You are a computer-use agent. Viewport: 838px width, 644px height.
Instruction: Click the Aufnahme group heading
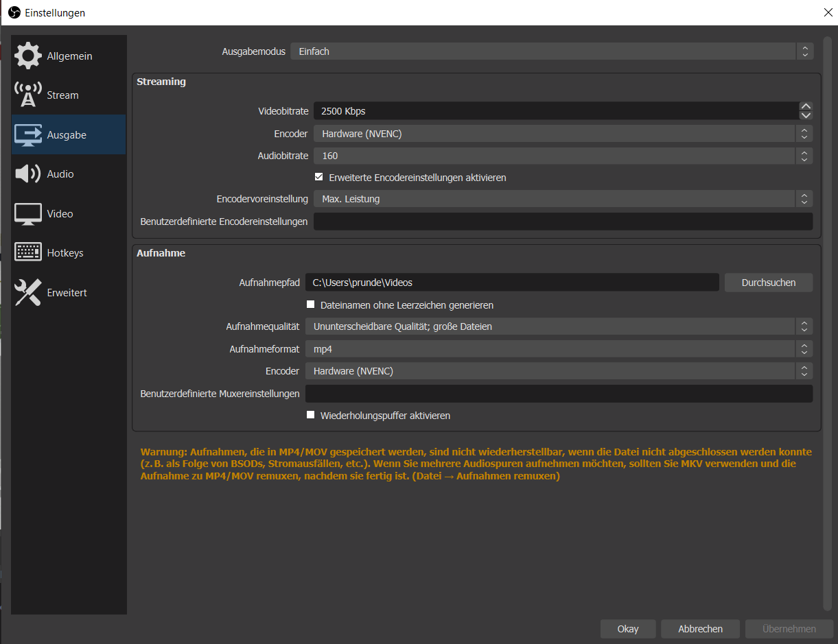pos(161,253)
